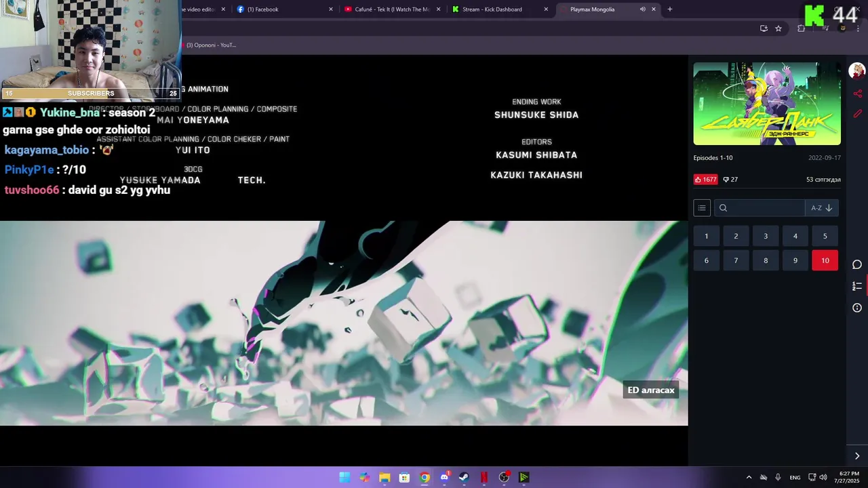Viewport: 868px width, 488px height.
Task: Mute the Playmax Mongolia tab audio icon
Action: coord(642,9)
